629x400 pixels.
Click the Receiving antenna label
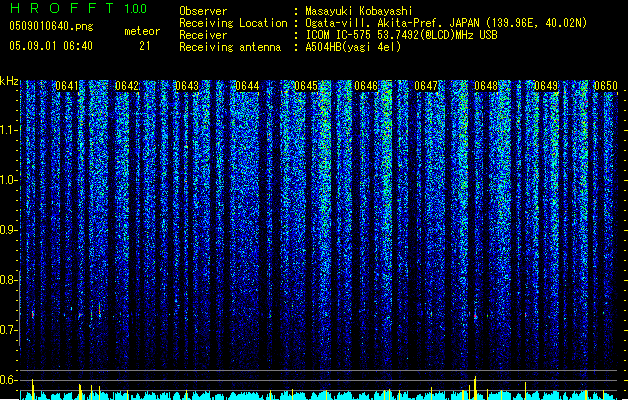tap(230, 47)
